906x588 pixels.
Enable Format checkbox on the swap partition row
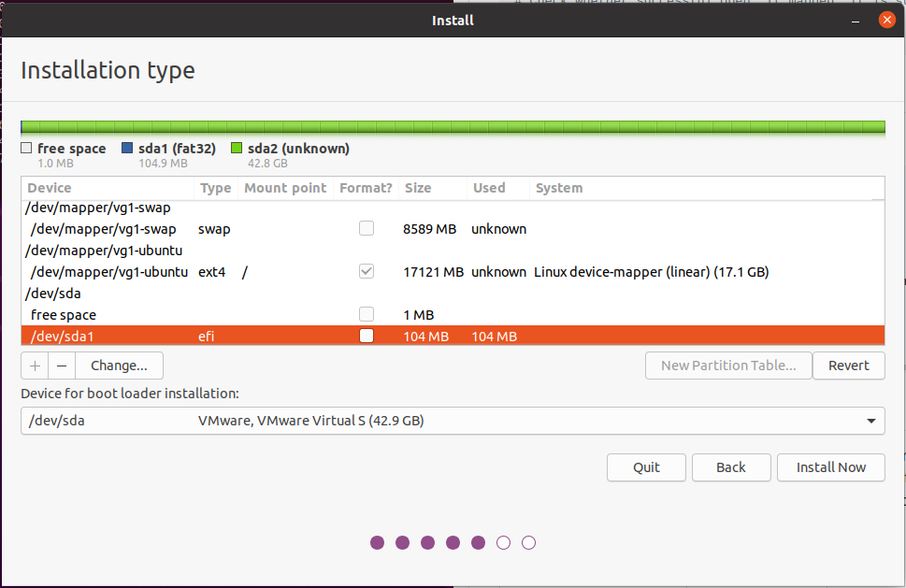pos(367,229)
